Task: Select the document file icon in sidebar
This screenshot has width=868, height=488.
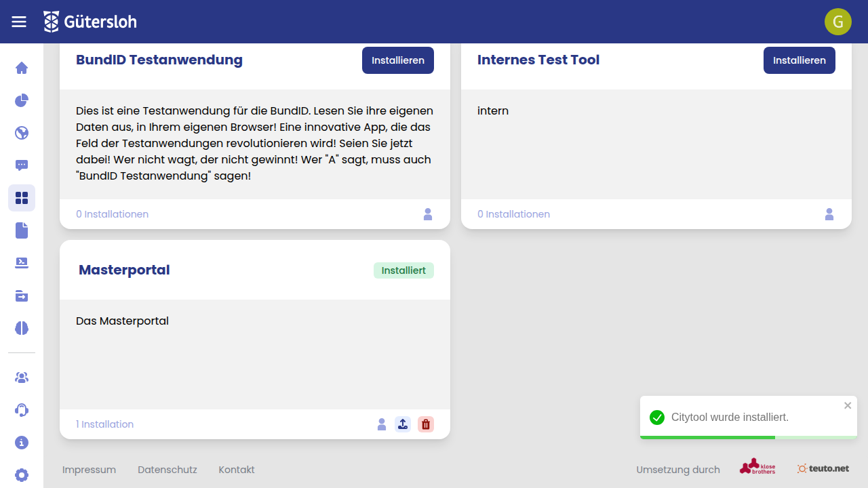Action: coord(22,230)
